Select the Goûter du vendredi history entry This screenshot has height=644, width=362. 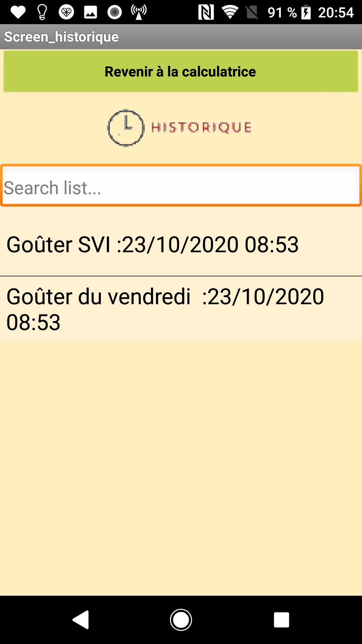(181, 309)
